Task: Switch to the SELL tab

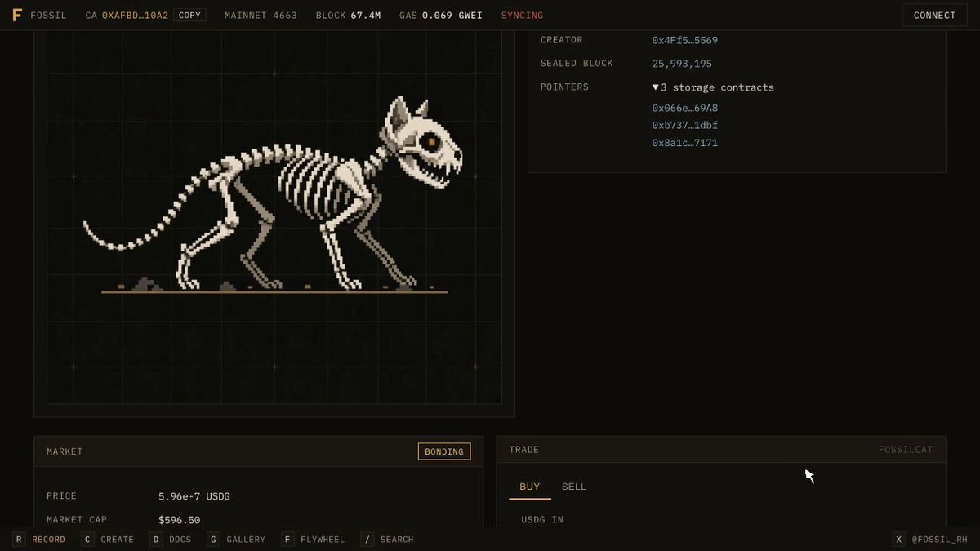Action: [574, 487]
